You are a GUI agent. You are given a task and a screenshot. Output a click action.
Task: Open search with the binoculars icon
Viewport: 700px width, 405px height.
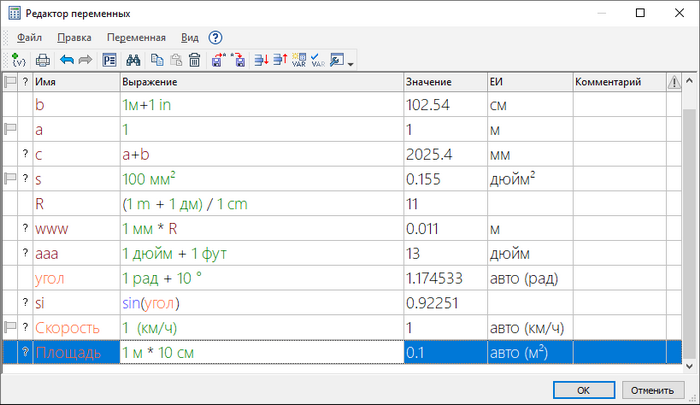click(x=134, y=60)
